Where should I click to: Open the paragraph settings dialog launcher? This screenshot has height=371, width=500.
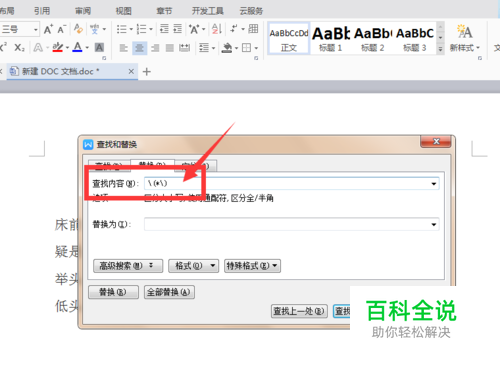256,58
